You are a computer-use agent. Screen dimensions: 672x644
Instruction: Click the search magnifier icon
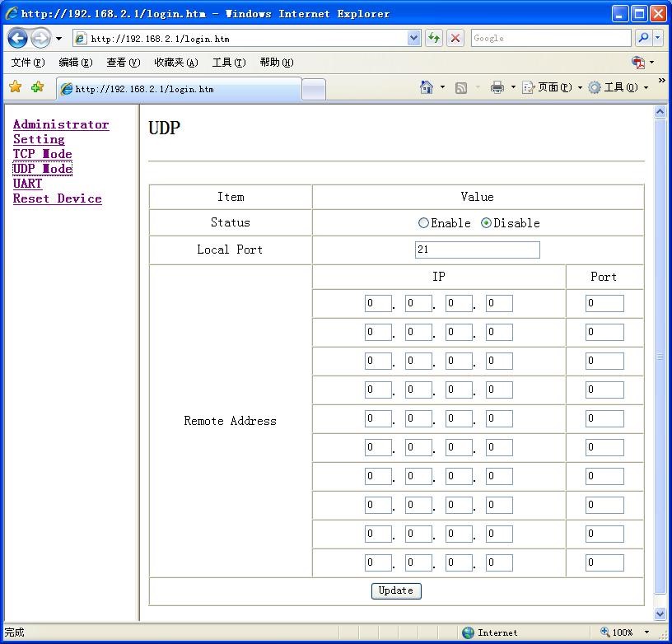643,38
